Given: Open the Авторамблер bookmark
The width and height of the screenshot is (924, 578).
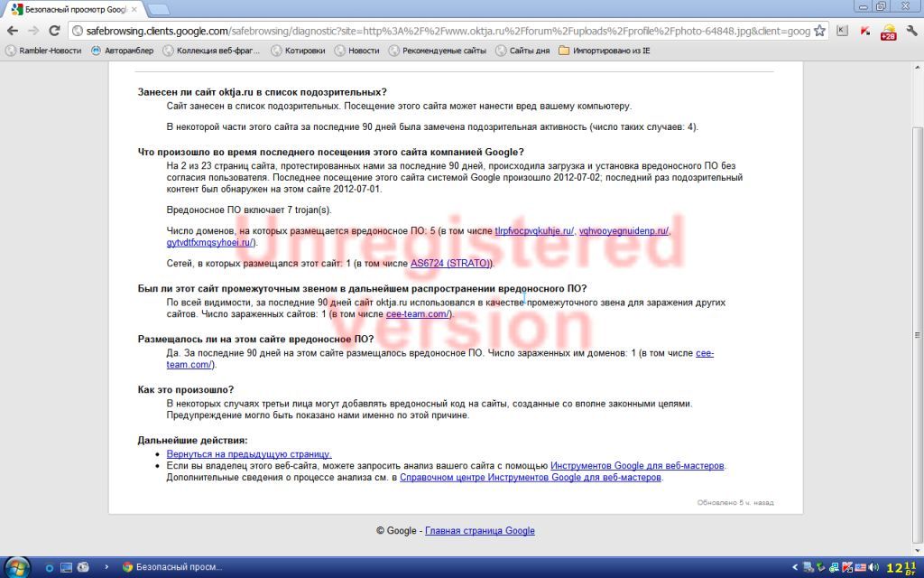Looking at the screenshot, I should coord(122,51).
